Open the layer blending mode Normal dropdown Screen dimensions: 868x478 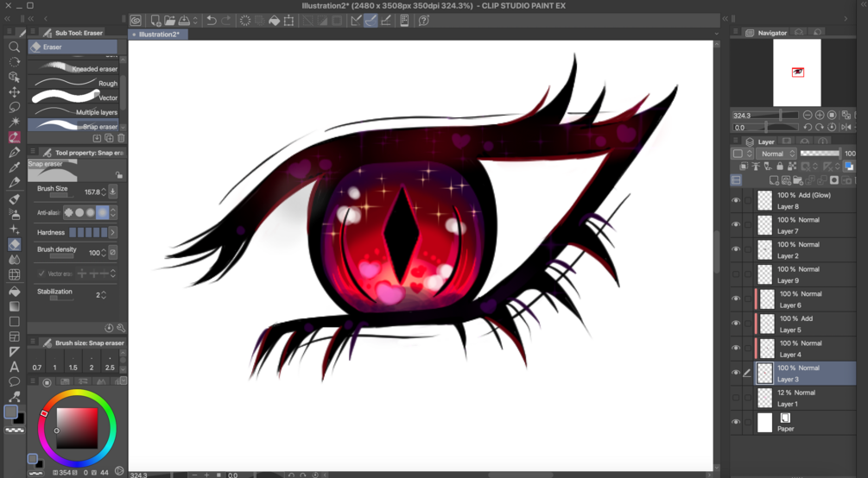[778, 154]
